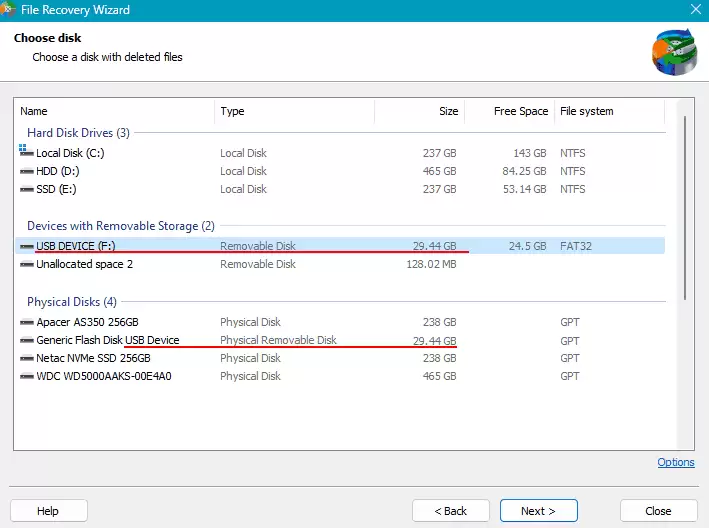709x528 pixels.
Task: Open the Help button
Action: (48, 511)
